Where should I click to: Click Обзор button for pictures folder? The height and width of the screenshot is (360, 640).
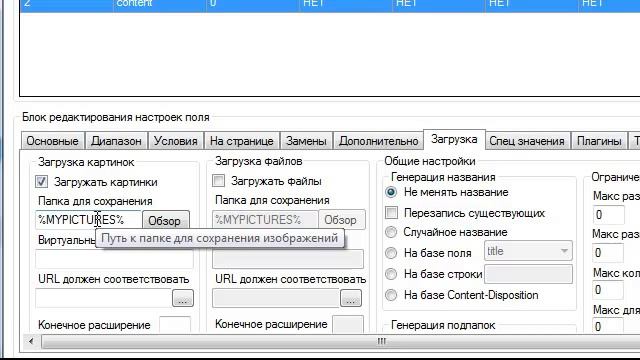(x=166, y=221)
